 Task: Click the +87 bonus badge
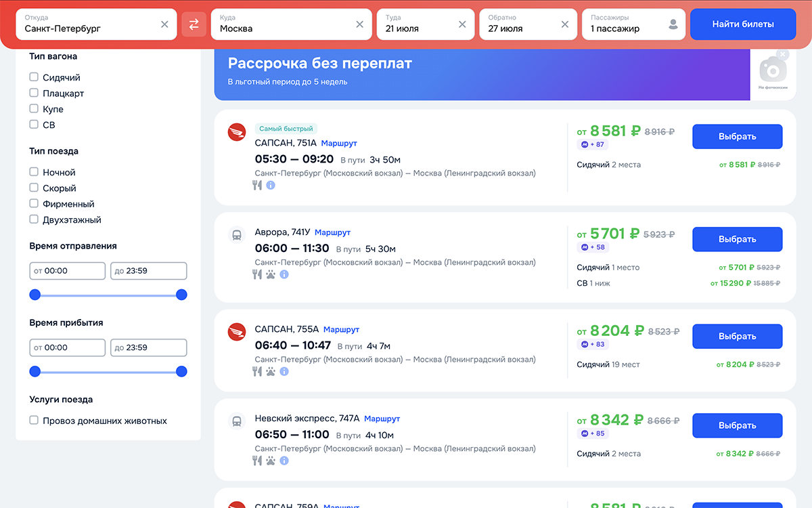593,144
